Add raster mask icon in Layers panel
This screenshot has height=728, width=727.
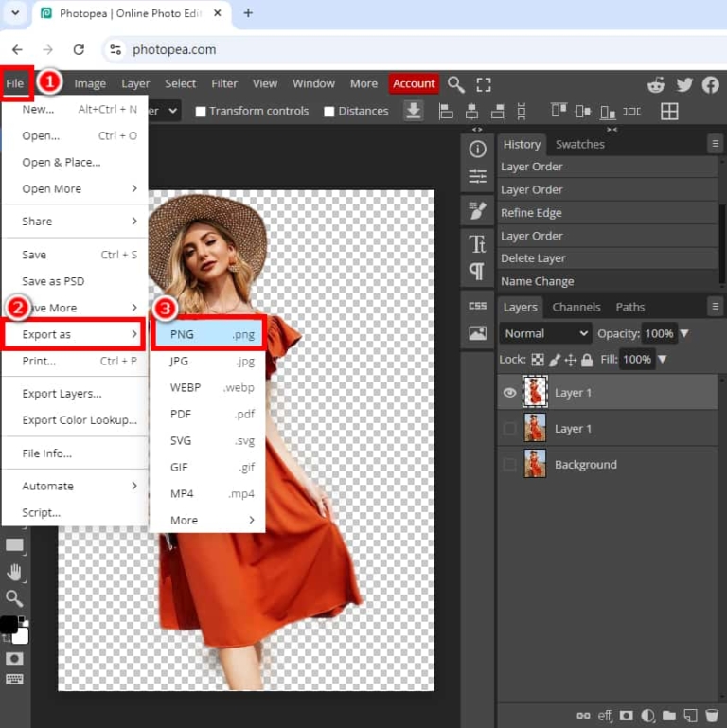point(626,716)
